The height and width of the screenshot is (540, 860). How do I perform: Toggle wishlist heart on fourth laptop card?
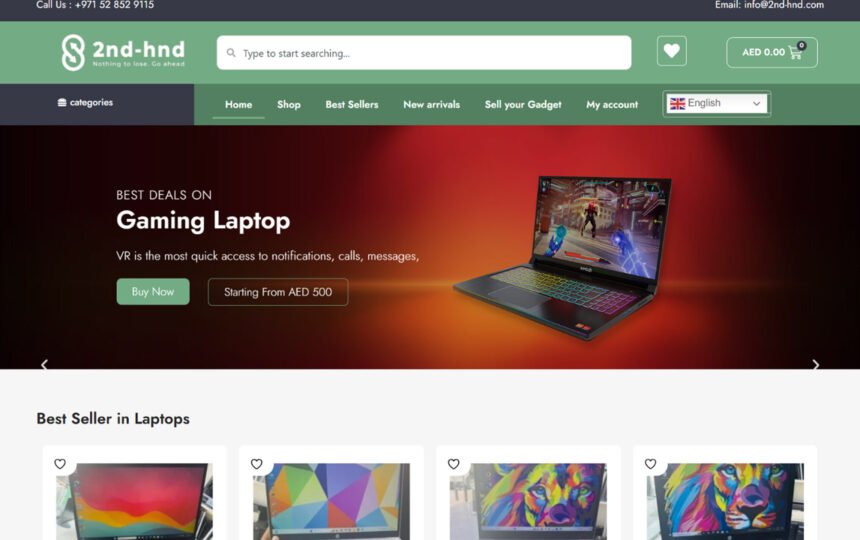click(650, 464)
